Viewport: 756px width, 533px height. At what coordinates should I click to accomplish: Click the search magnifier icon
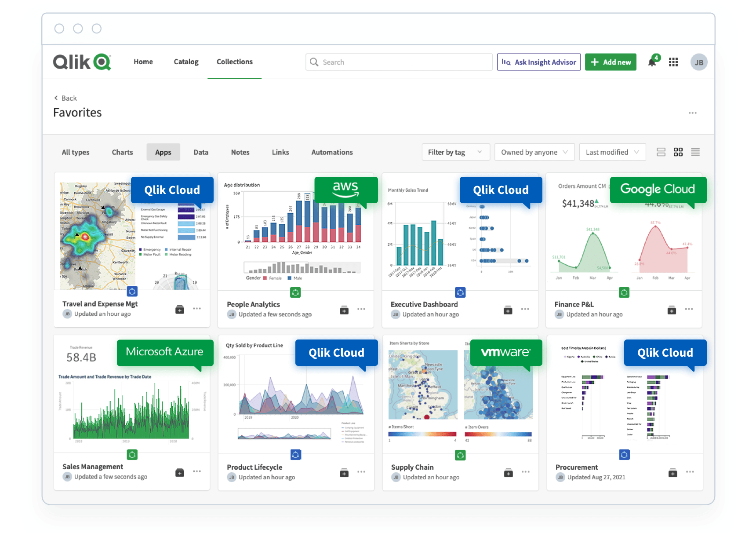tap(314, 62)
